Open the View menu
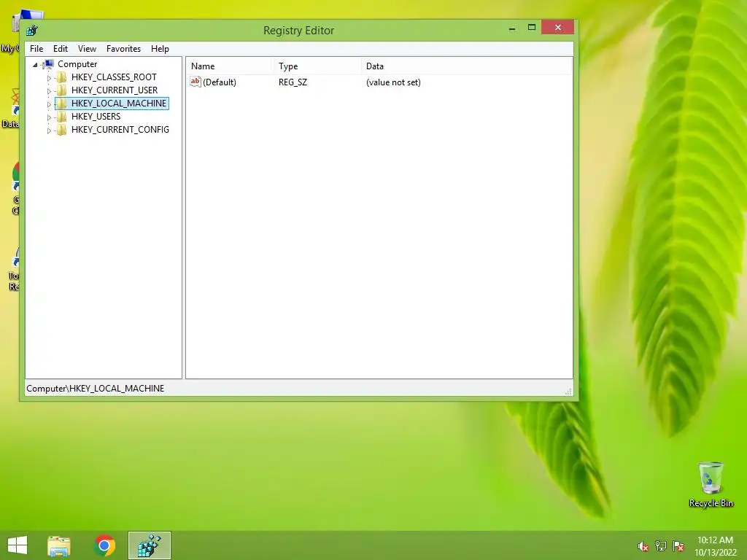This screenshot has width=747, height=560. (88, 49)
